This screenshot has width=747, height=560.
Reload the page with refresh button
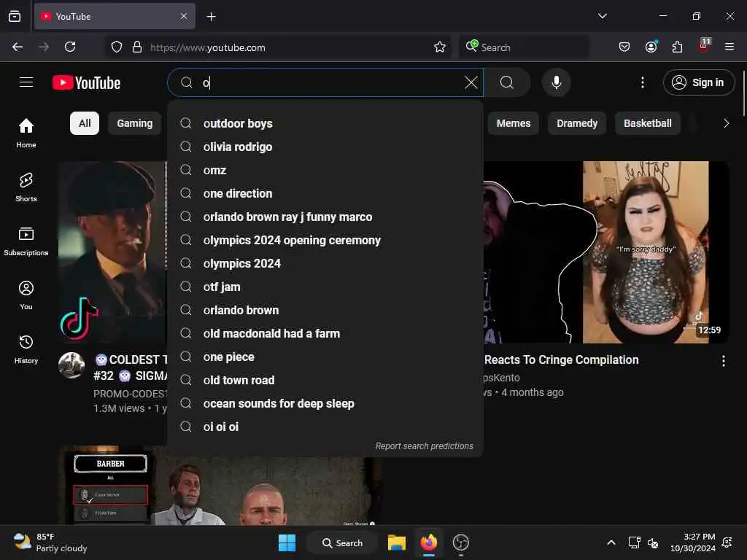click(70, 47)
